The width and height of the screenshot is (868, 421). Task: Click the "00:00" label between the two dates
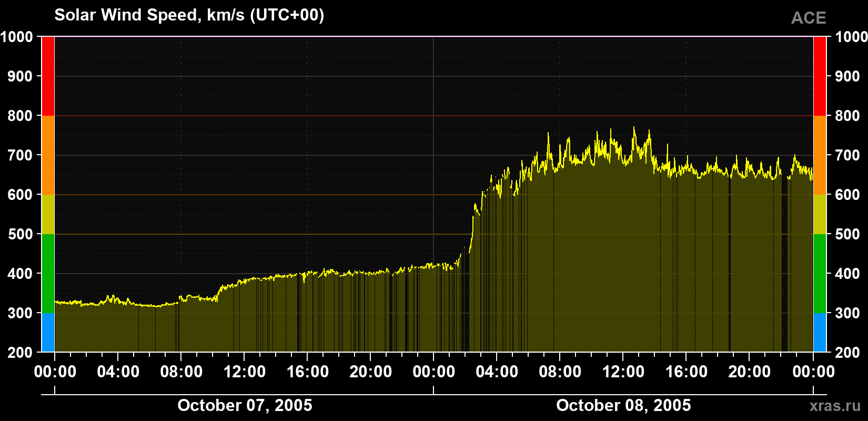tap(434, 372)
